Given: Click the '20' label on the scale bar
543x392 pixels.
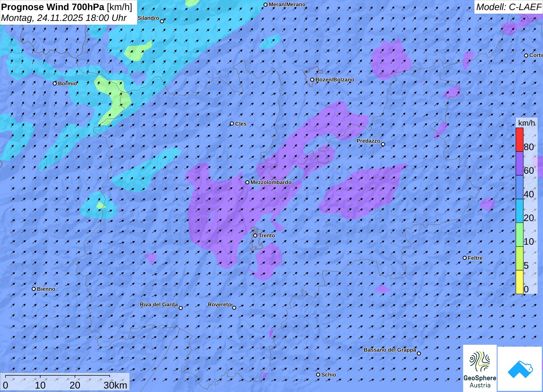Looking at the screenshot, I should tap(75, 385).
